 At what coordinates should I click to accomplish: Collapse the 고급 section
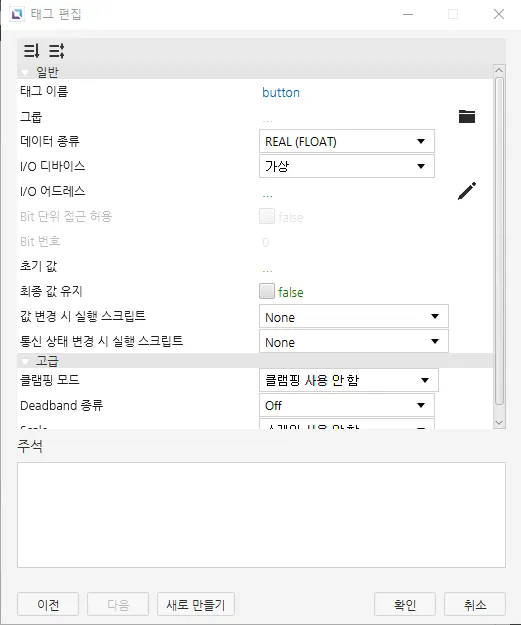tap(26, 362)
